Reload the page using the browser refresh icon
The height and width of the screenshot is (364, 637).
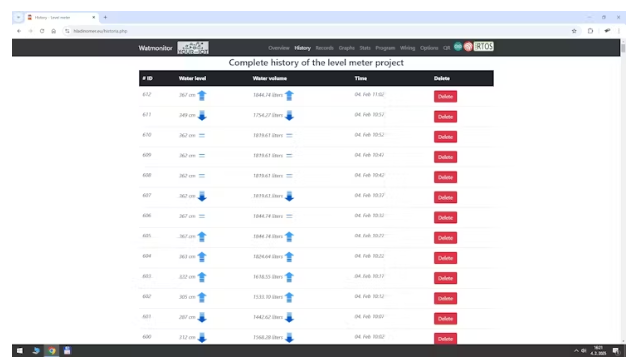point(42,31)
